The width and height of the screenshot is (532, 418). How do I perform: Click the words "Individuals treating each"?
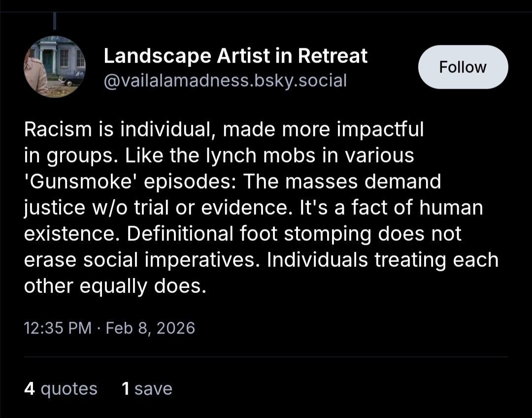[x=383, y=260]
